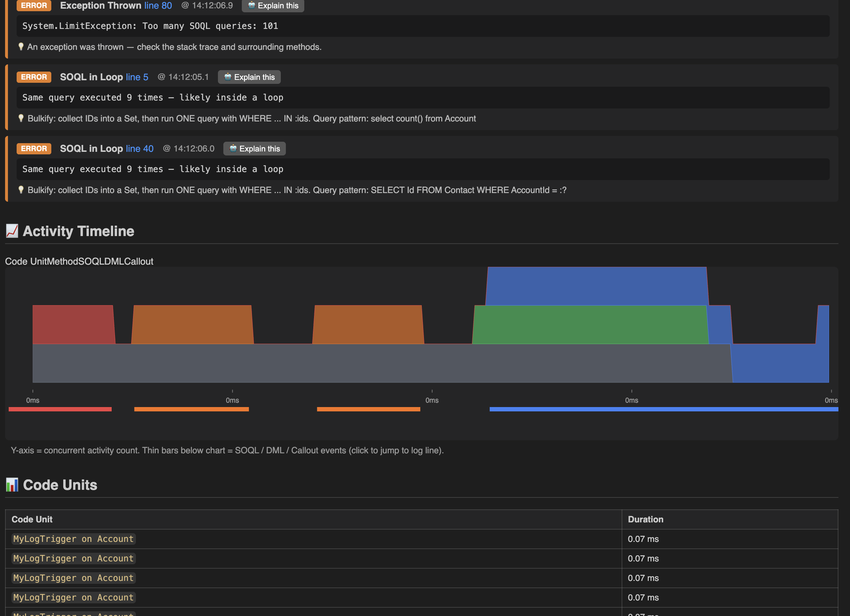Click the timestamp 14:12:05.1
The width and height of the screenshot is (850, 616).
tap(188, 77)
